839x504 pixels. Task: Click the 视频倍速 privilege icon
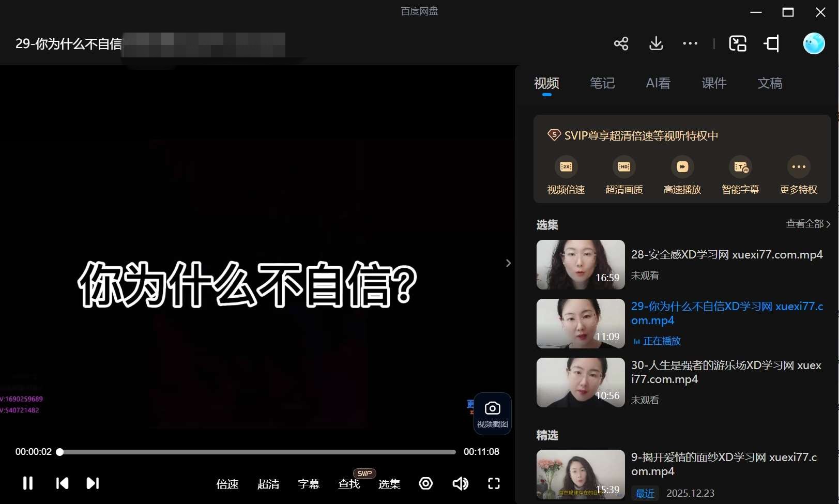pyautogui.click(x=566, y=167)
